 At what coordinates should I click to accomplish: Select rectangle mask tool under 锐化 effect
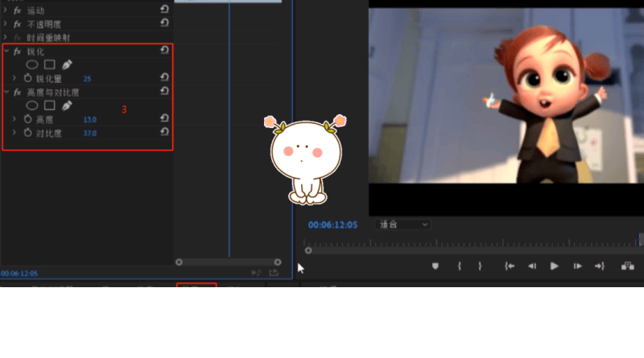(x=49, y=64)
